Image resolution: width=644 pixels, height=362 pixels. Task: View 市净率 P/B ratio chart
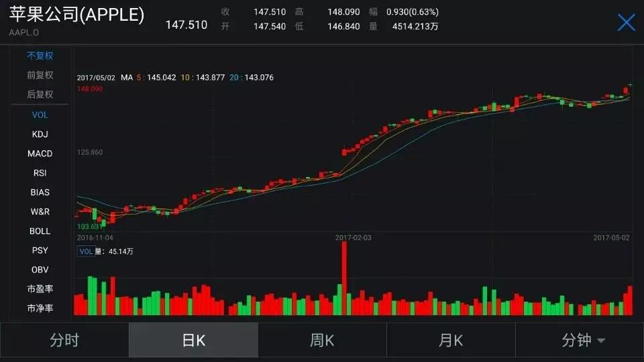(40, 308)
